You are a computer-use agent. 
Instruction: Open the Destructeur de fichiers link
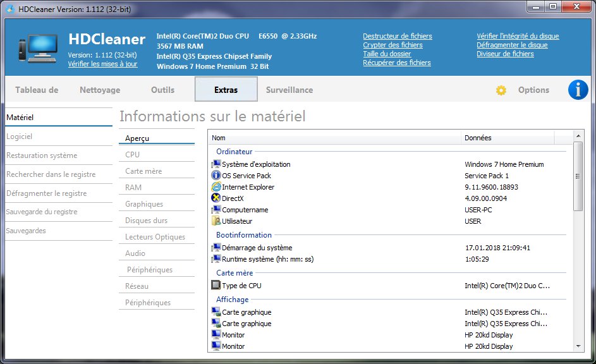click(397, 36)
